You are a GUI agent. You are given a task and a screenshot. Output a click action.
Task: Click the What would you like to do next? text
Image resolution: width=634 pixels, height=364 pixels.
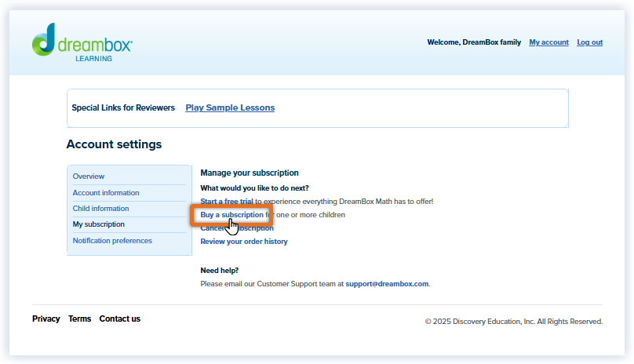pyautogui.click(x=255, y=188)
